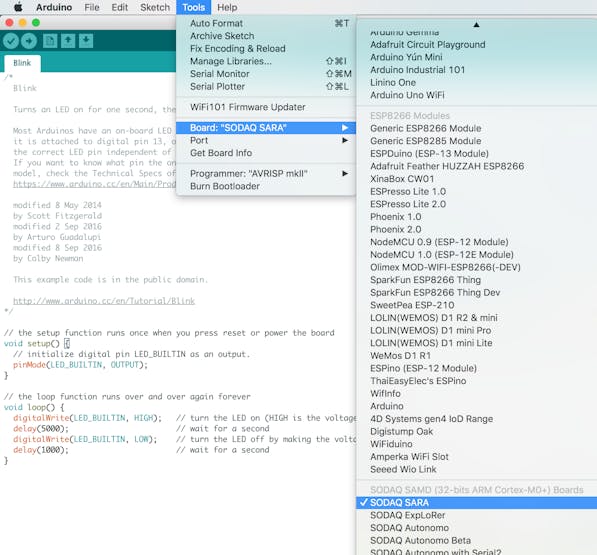The image size is (597, 555).
Task: Select Generic ESP8266 Module
Action: [x=477, y=128]
